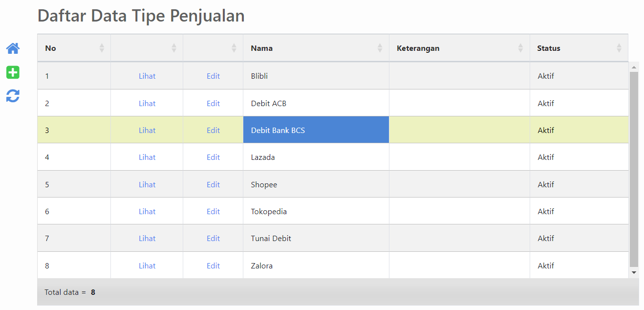
Task: Edit the Shopee entry
Action: pyautogui.click(x=213, y=184)
